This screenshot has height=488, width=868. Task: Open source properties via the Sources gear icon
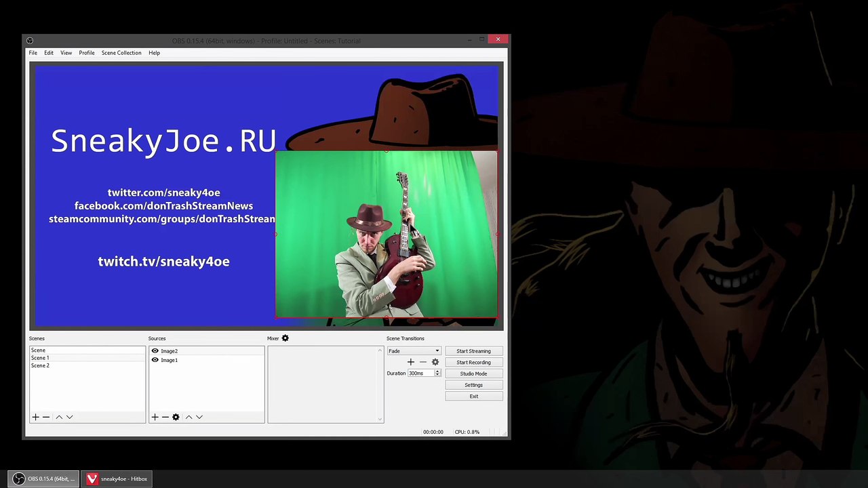pyautogui.click(x=176, y=417)
